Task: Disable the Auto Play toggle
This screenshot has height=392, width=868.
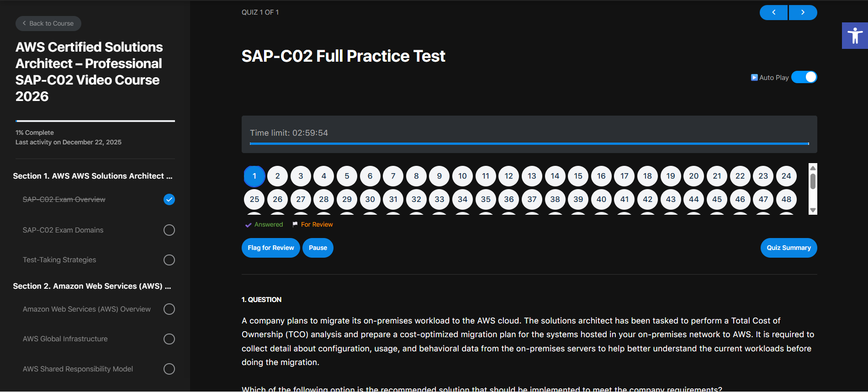Action: pos(804,77)
